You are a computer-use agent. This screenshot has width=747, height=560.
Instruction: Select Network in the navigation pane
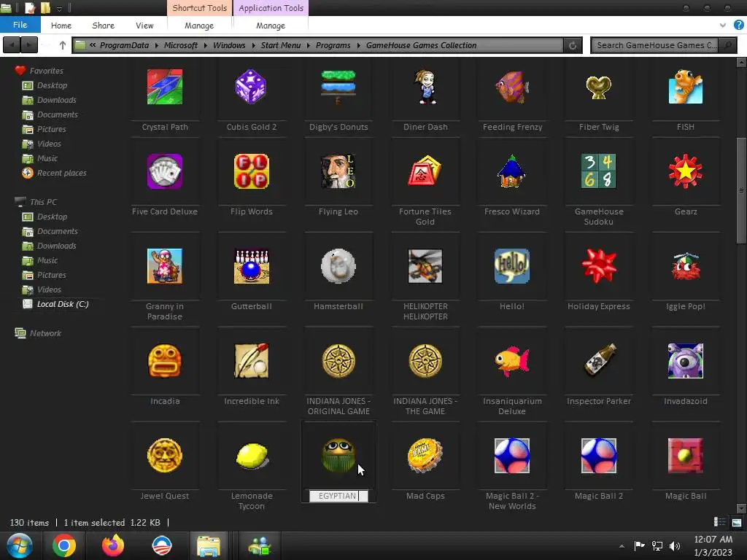(x=38, y=332)
